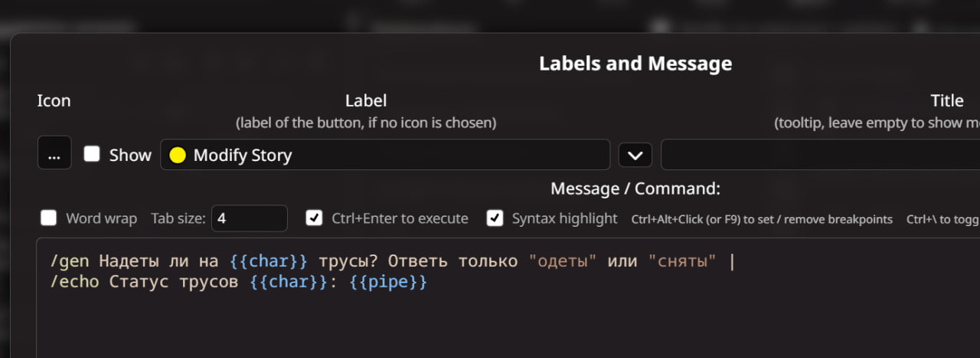
Task: Click the Labels and Message heading
Action: [x=635, y=64]
